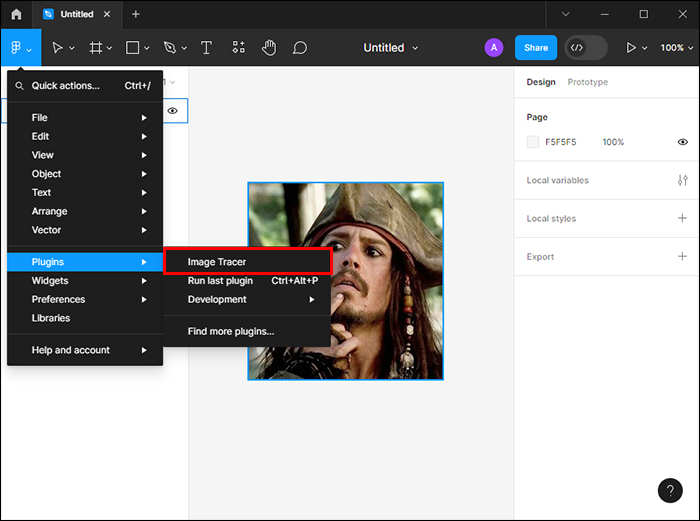Choose the Rectangle shape tool
Screen dimensions: 700x521
click(x=133, y=48)
